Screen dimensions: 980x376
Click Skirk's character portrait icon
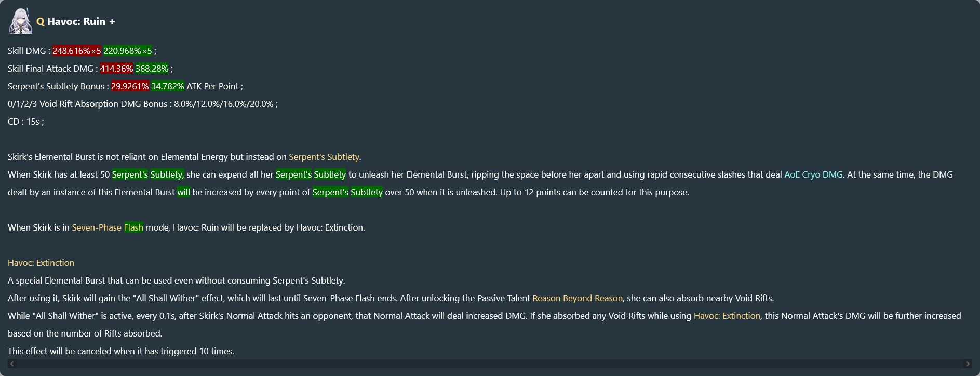21,21
